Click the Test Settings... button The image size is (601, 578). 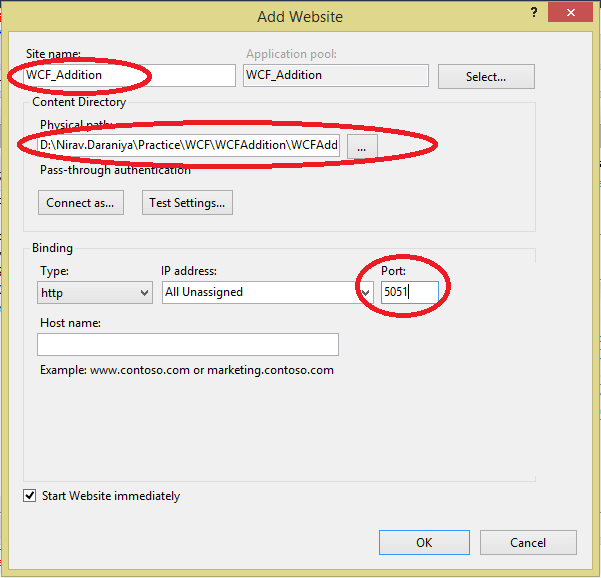click(x=187, y=202)
